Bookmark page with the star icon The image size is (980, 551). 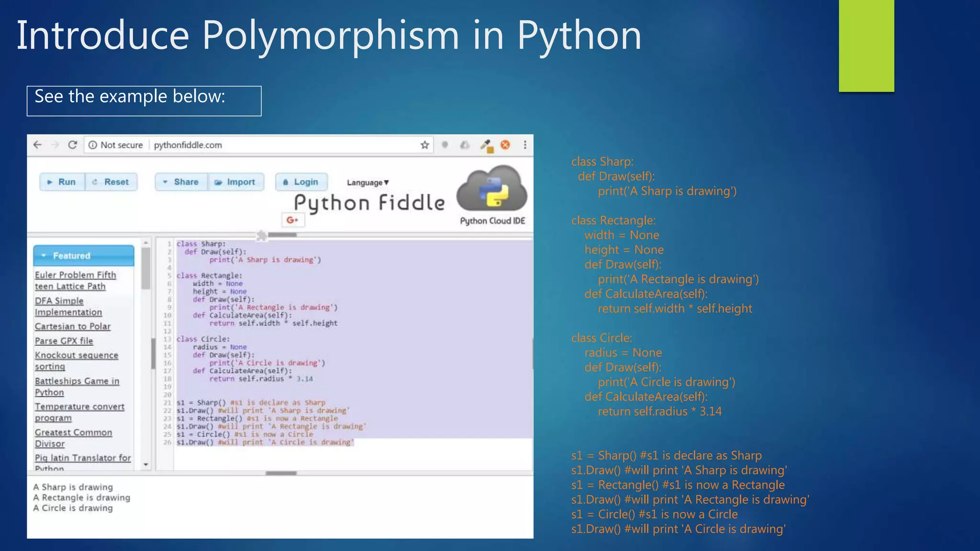[x=424, y=145]
